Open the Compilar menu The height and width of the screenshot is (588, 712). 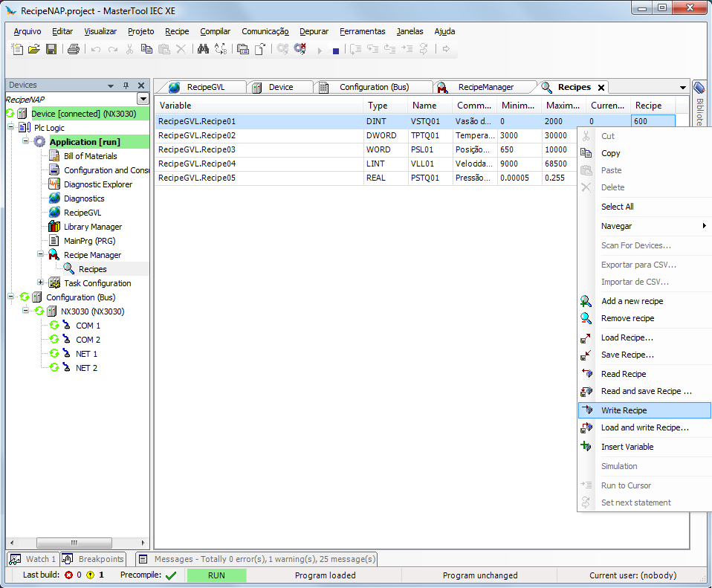click(x=215, y=31)
